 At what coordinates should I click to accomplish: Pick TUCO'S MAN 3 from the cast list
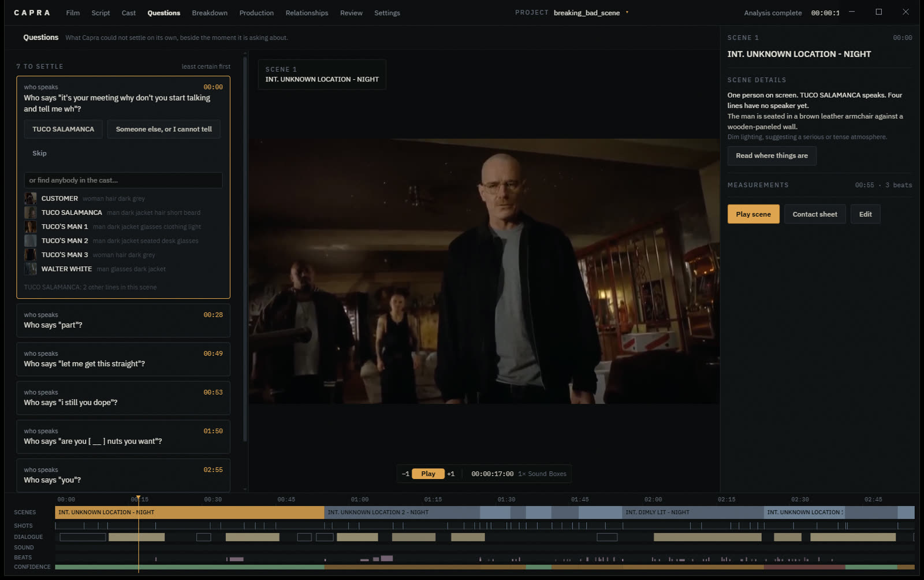tap(123, 255)
